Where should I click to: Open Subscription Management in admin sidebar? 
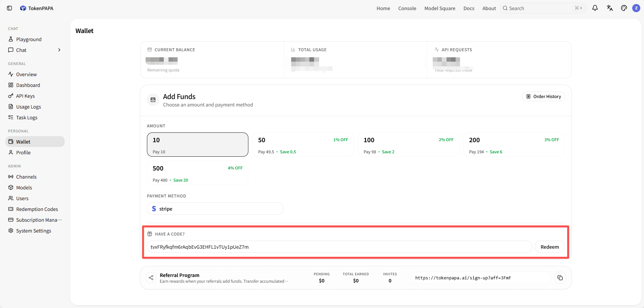click(35, 220)
